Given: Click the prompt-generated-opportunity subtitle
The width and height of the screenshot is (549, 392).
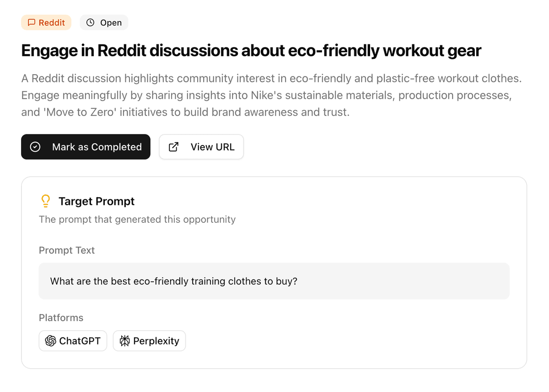Looking at the screenshot, I should [x=137, y=219].
